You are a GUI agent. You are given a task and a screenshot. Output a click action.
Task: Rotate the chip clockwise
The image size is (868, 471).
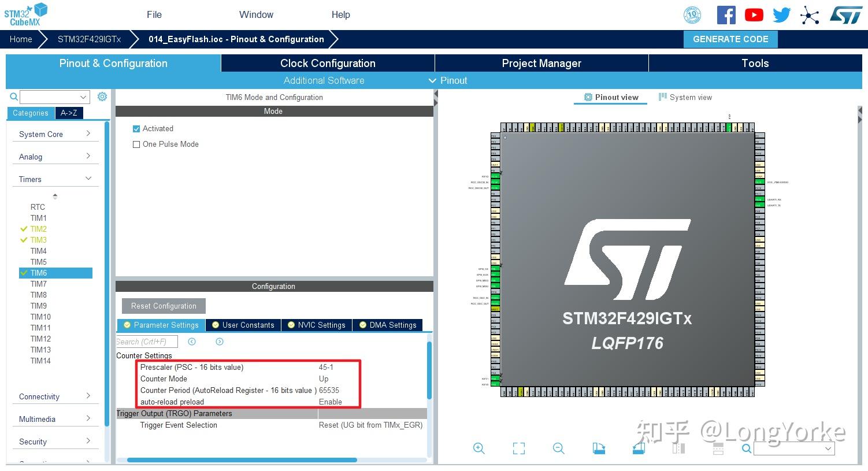[x=599, y=448]
